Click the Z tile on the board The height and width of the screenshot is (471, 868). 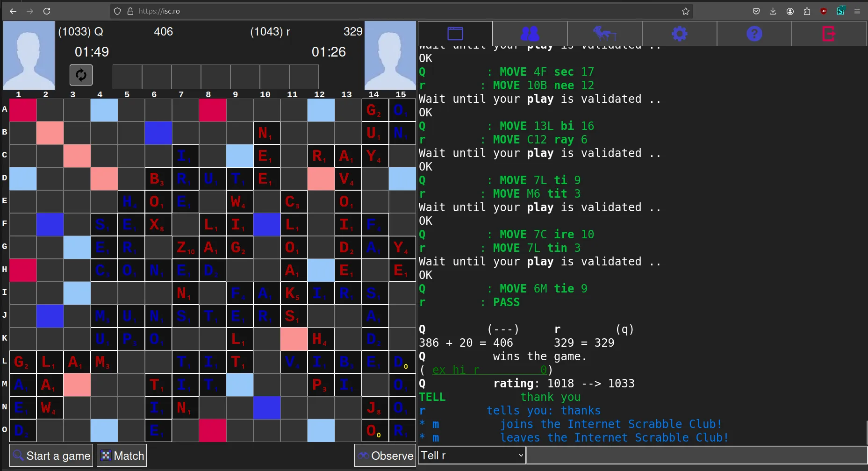click(186, 247)
